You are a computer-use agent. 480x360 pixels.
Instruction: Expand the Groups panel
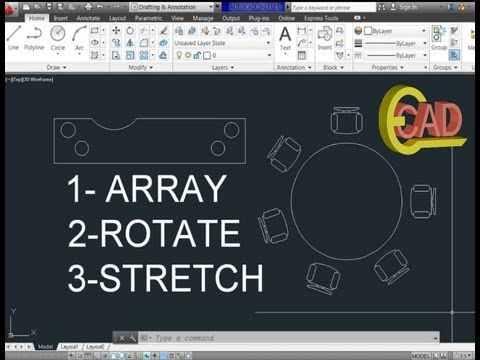click(x=445, y=67)
